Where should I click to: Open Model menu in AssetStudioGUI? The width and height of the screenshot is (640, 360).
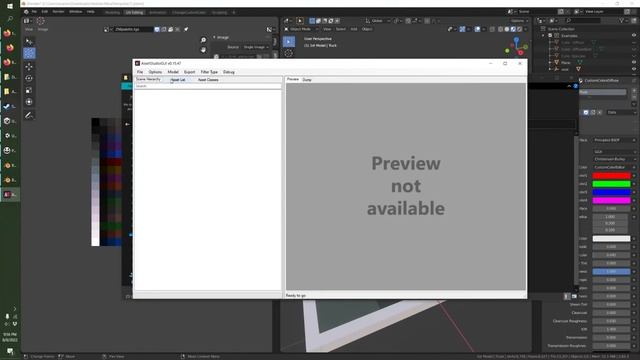[173, 72]
